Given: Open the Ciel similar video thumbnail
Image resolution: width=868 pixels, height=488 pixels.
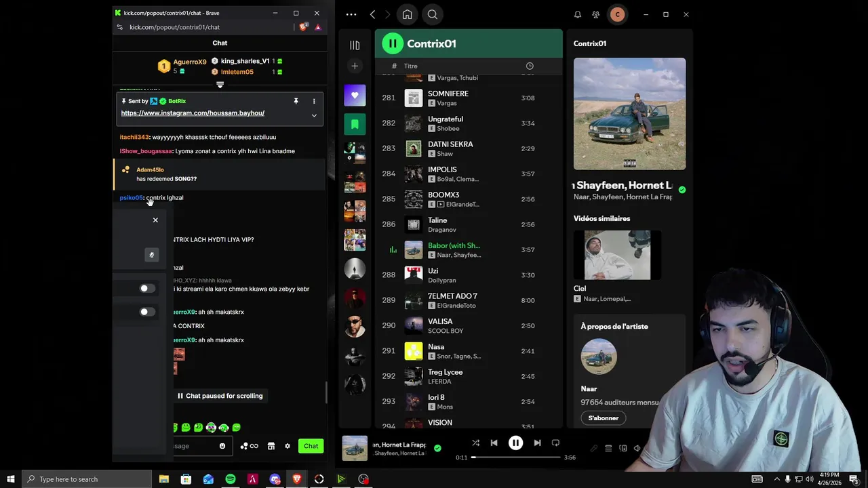Looking at the screenshot, I should pyautogui.click(x=617, y=255).
